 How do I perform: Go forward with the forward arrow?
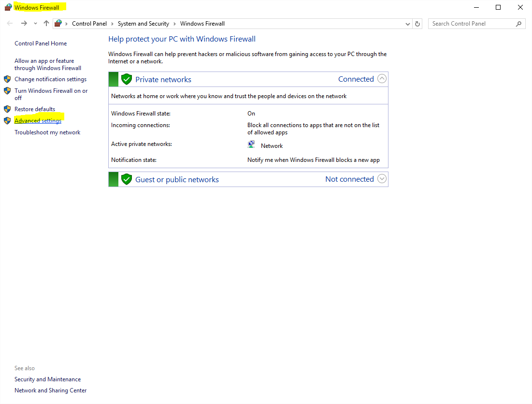[x=24, y=23]
